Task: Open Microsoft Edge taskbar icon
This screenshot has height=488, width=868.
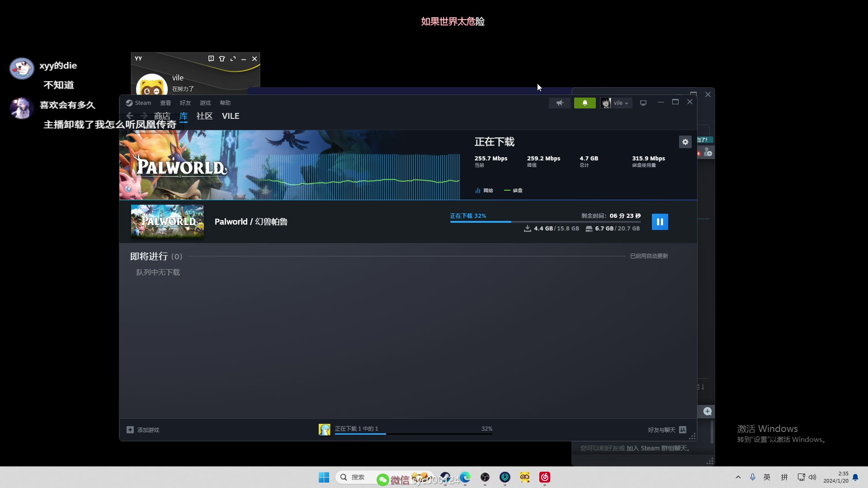Action: click(x=465, y=477)
